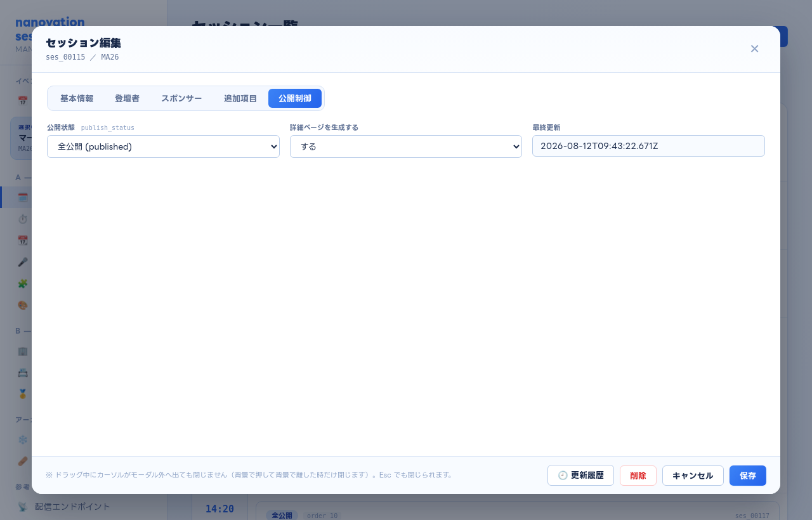Open the 詳細ページを生成する dropdown
Viewport: 812px width, 520px height.
click(x=406, y=146)
